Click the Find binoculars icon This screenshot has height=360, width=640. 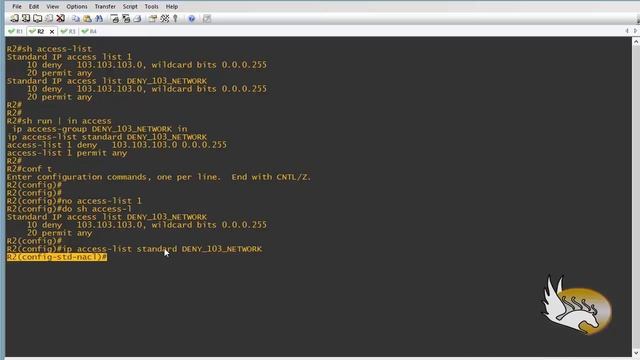click(x=99, y=18)
